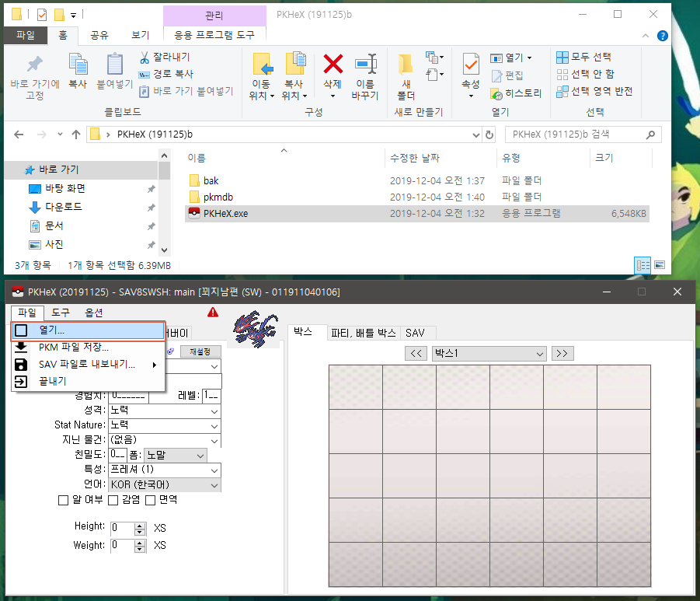Collapse the Explorer ribbon chevron
700x601 pixels.
tap(646, 36)
